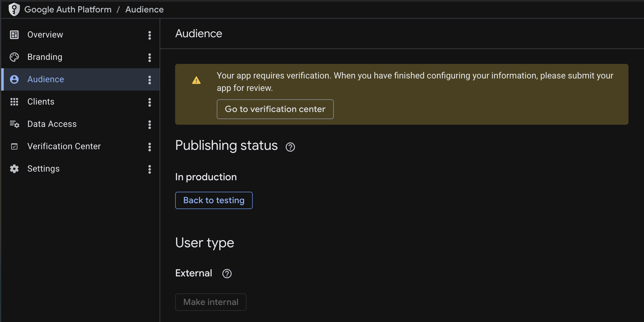Click the Back to testing button
The height and width of the screenshot is (322, 644).
[214, 200]
